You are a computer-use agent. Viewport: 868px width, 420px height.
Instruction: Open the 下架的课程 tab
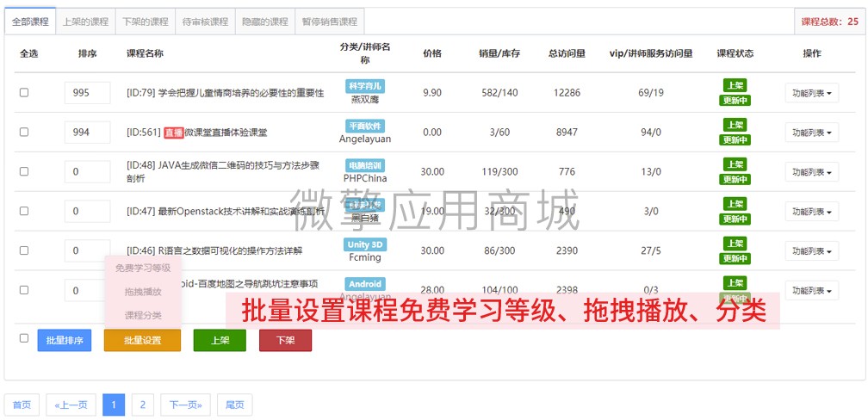(x=146, y=22)
